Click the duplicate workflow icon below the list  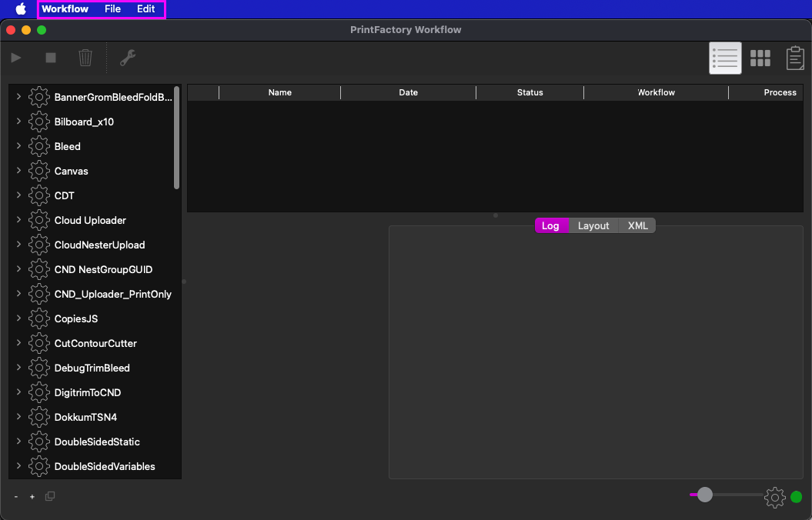point(50,496)
